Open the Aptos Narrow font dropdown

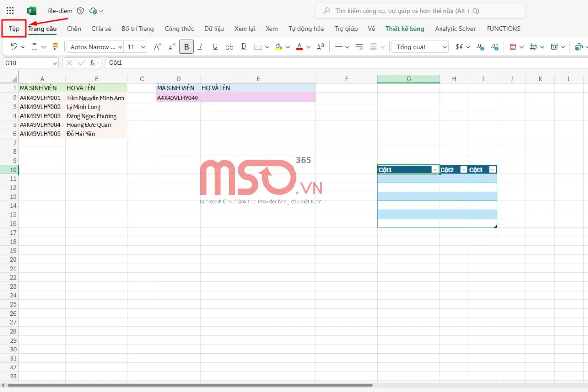point(97,47)
